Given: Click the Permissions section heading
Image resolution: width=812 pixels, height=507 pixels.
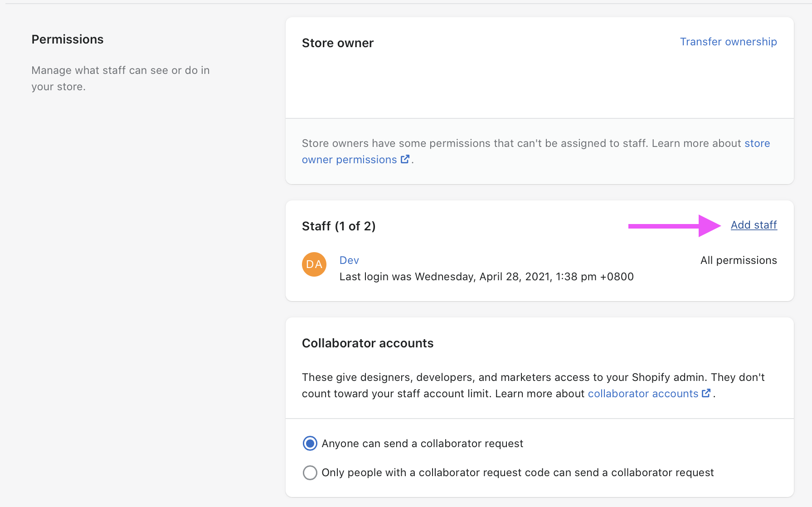Looking at the screenshot, I should [68, 39].
